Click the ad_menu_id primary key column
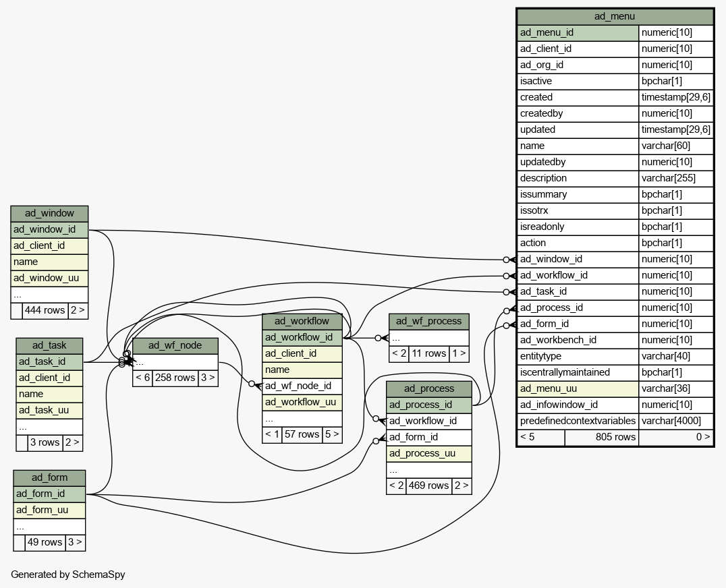This screenshot has width=726, height=588. click(x=578, y=32)
